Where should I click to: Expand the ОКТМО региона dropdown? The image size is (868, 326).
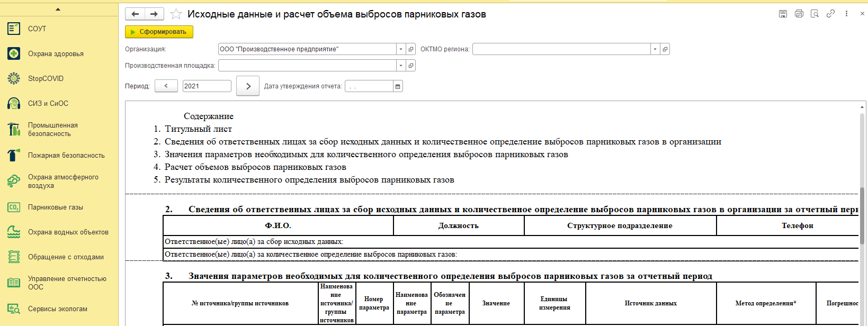click(x=655, y=49)
